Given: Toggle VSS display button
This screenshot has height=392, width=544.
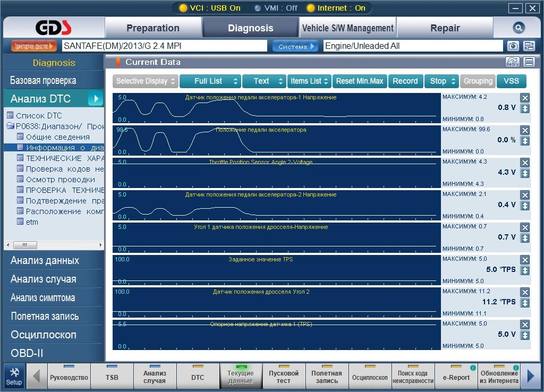Looking at the screenshot, I should pyautogui.click(x=511, y=81).
